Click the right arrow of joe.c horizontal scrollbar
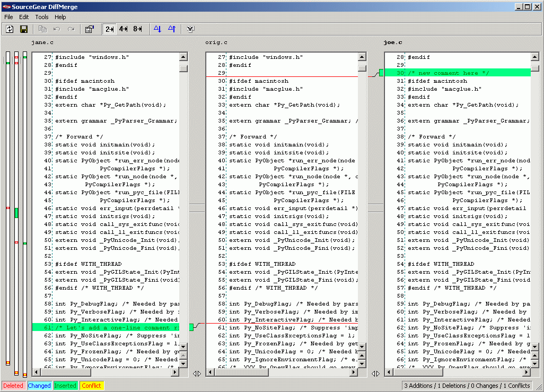Screen dimensions: 544x392 tap(527, 372)
